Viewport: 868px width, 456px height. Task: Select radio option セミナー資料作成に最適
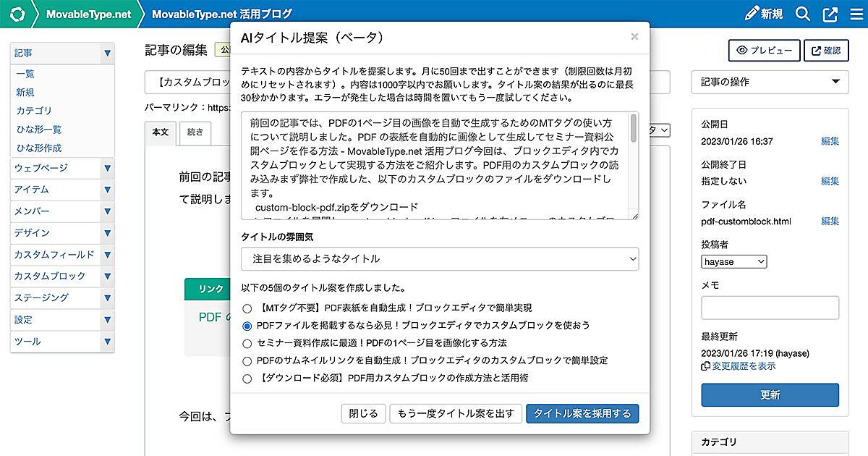click(247, 344)
